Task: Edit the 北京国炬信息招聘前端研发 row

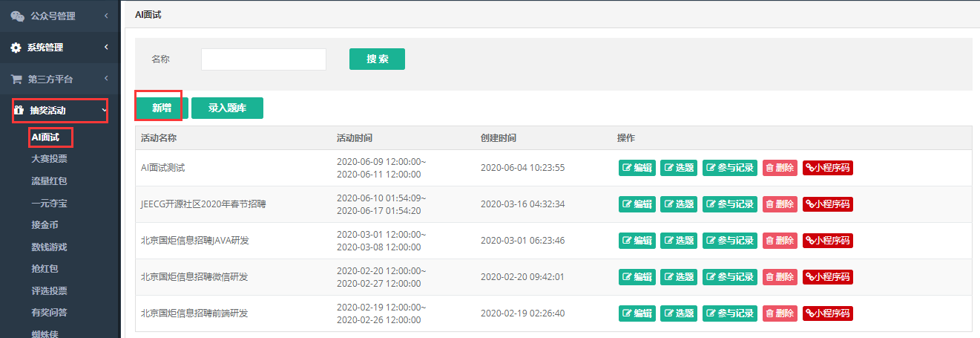Action: pyautogui.click(x=637, y=313)
